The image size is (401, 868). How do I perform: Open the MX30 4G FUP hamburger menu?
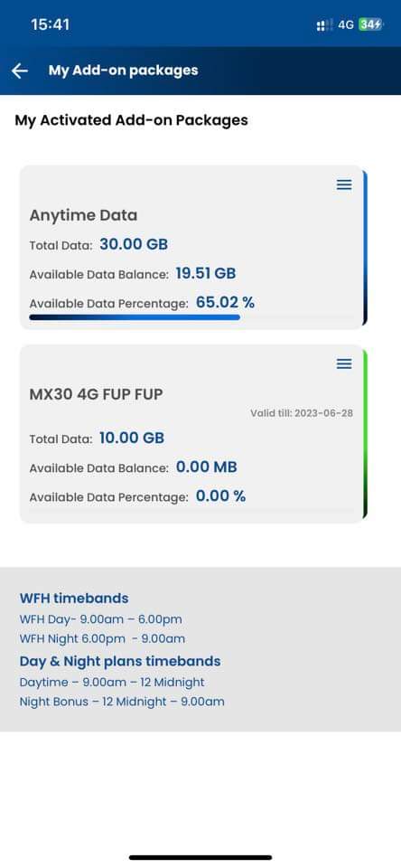[344, 363]
